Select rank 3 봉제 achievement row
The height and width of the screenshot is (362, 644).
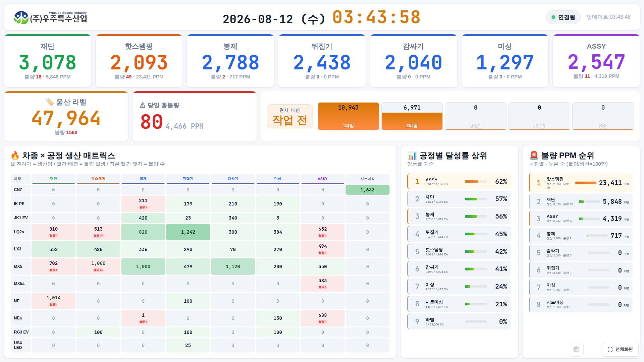(x=459, y=217)
